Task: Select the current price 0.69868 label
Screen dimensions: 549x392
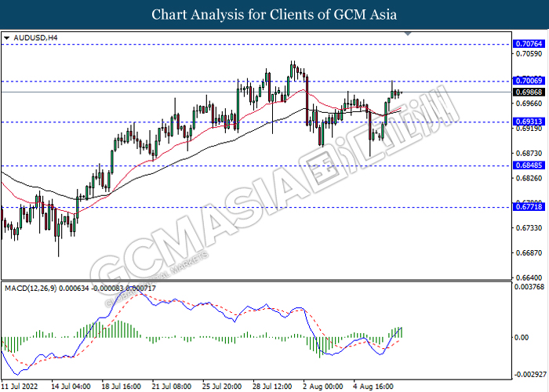Action: 529,93
